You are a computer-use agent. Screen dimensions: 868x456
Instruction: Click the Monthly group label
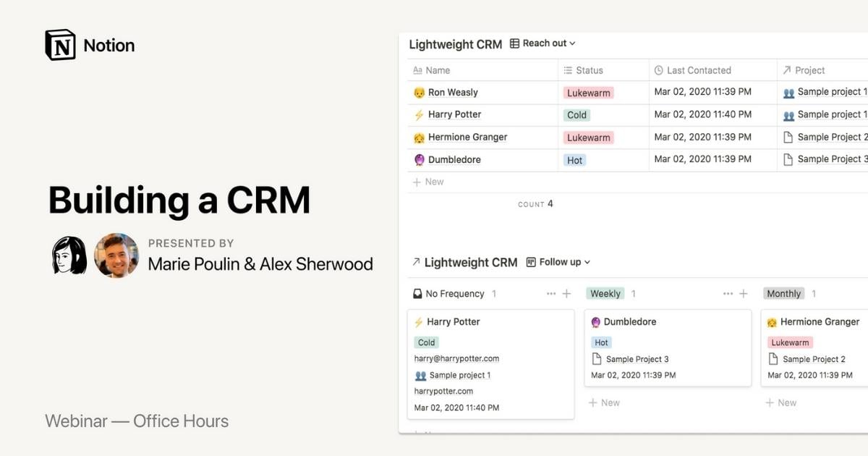point(783,294)
